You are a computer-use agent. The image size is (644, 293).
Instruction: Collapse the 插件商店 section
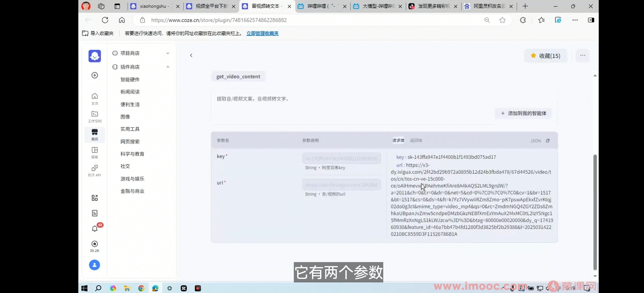168,67
